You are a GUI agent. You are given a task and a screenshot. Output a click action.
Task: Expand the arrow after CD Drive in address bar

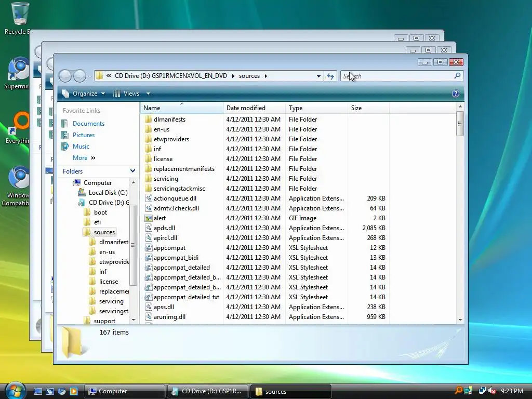pos(233,76)
